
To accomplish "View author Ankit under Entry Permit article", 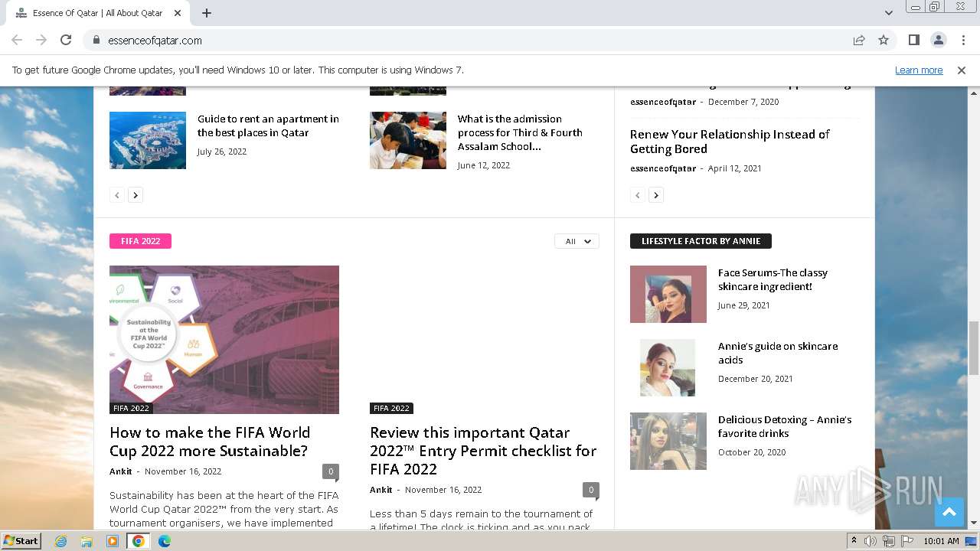I will coord(381,490).
